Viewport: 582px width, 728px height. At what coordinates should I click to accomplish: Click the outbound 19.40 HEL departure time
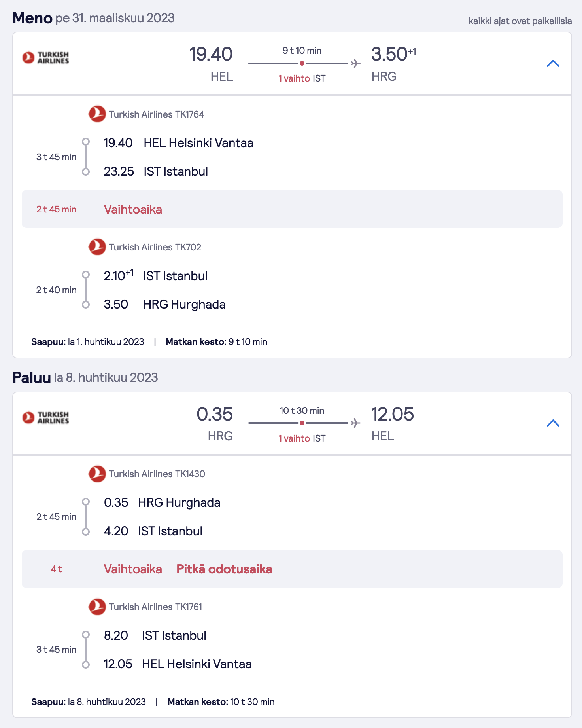(x=211, y=54)
